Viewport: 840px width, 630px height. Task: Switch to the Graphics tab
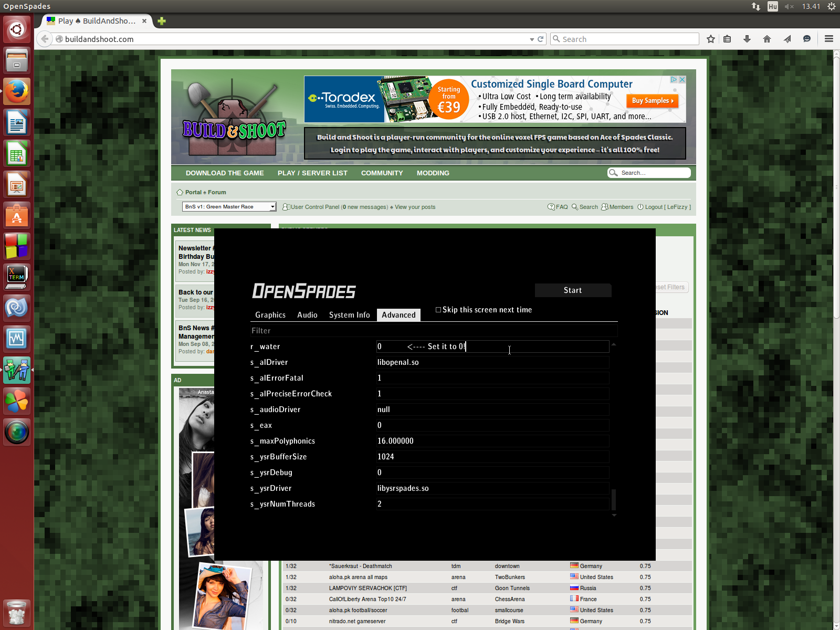(270, 315)
